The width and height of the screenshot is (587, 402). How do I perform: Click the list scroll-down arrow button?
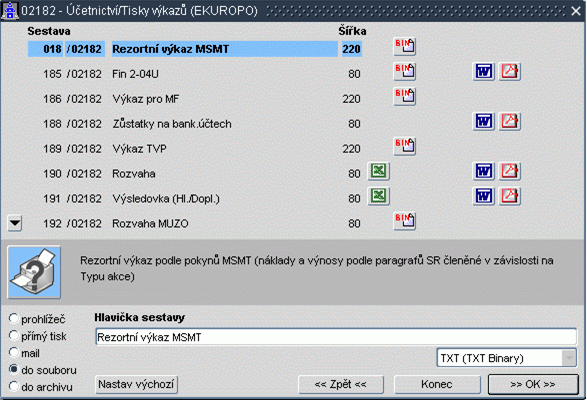click(15, 223)
